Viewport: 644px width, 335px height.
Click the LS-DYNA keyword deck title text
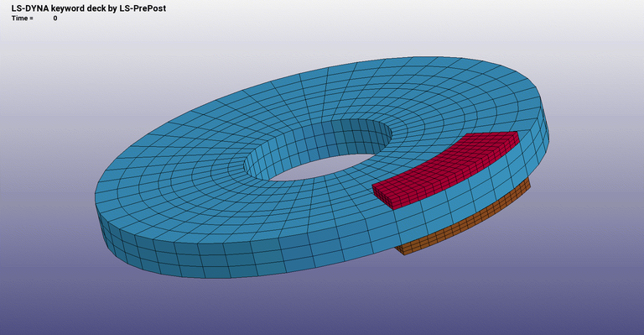point(88,8)
